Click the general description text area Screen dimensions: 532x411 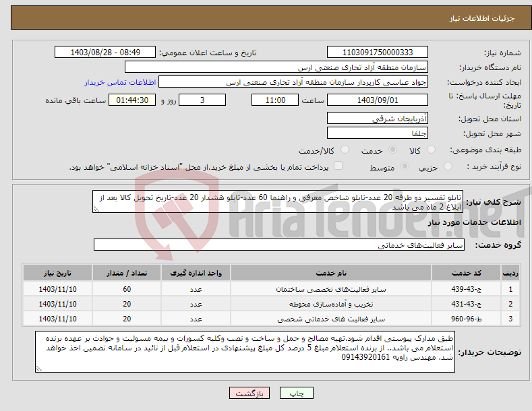[278, 201]
